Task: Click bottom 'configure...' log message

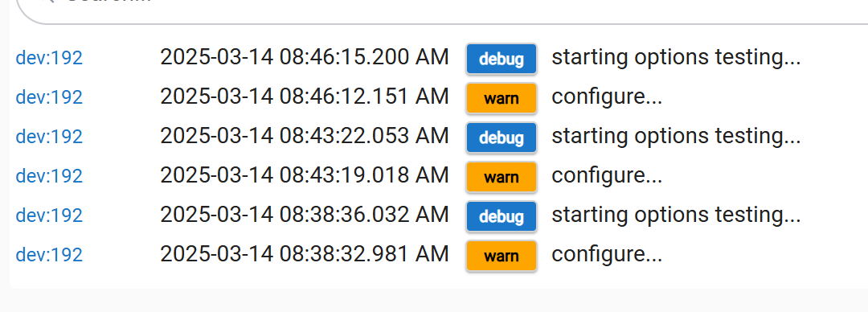Action: click(x=607, y=255)
